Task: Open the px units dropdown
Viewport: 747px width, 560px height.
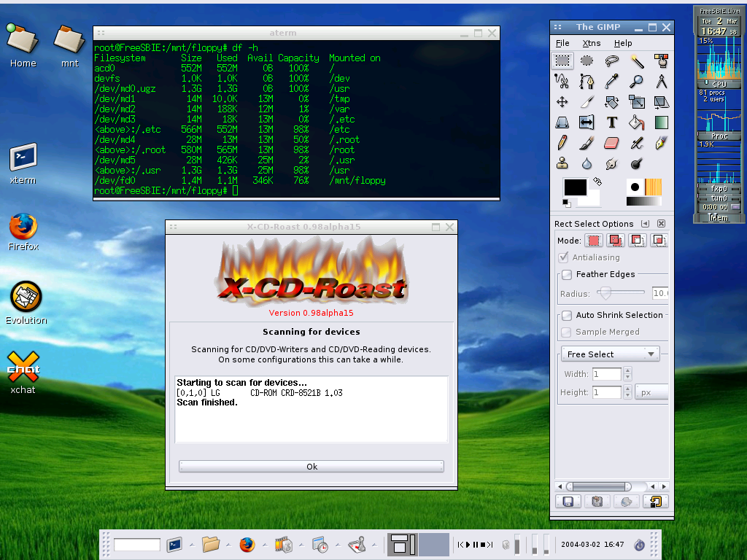Action: (651, 392)
